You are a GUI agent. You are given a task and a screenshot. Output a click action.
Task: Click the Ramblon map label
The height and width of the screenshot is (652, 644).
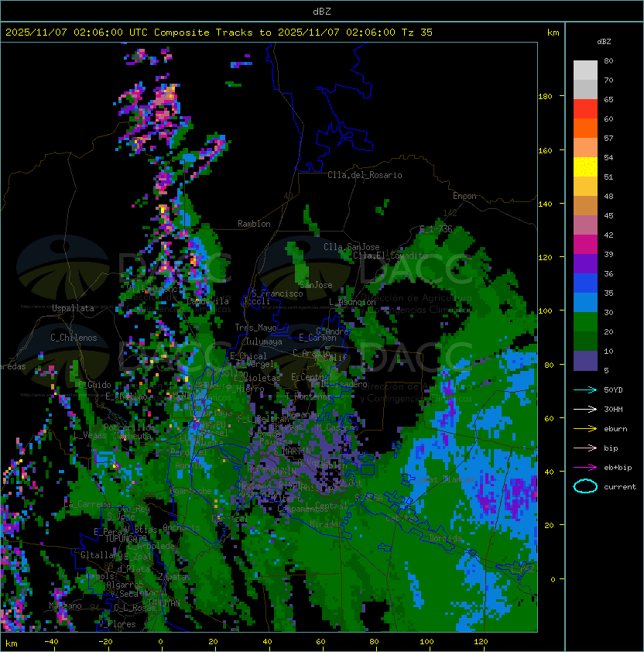[x=254, y=224]
